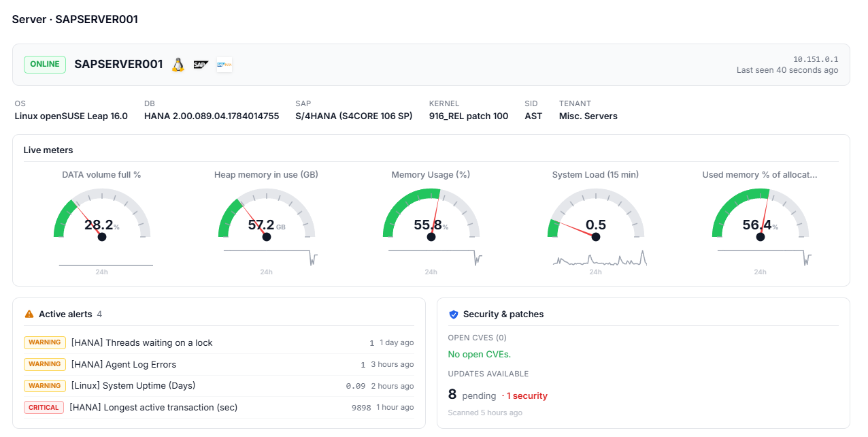This screenshot has width=868, height=437.
Task: Open the Longest active transaction alert
Action: pyautogui.click(x=219, y=408)
